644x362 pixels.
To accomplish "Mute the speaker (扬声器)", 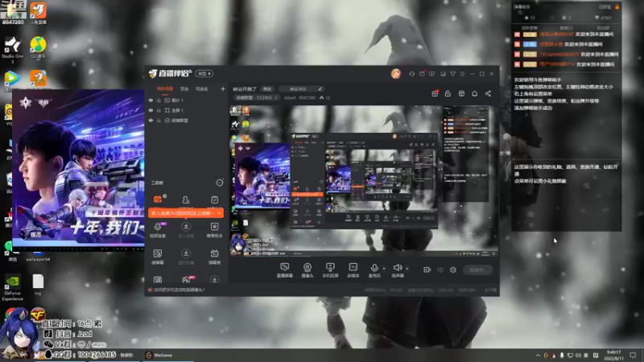I will tap(397, 270).
